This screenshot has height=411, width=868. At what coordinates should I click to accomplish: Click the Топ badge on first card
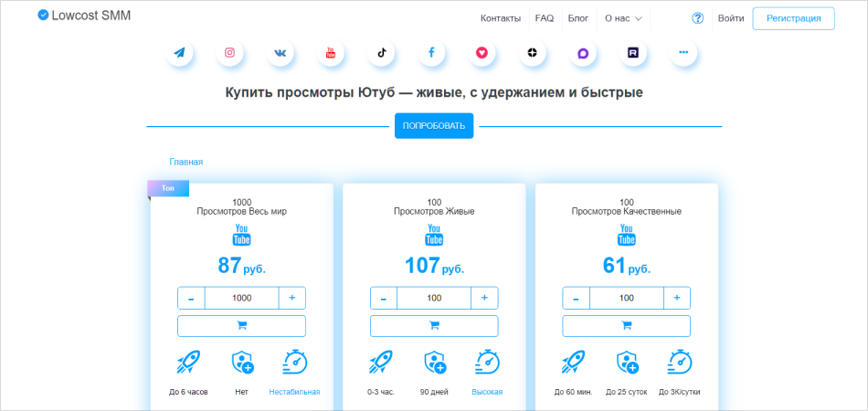click(x=168, y=189)
